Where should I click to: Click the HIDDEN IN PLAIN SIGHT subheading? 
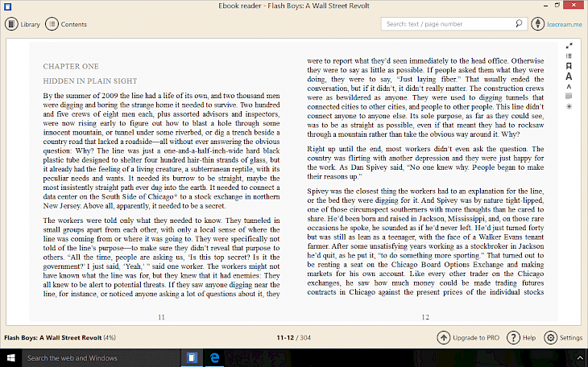[x=90, y=81]
